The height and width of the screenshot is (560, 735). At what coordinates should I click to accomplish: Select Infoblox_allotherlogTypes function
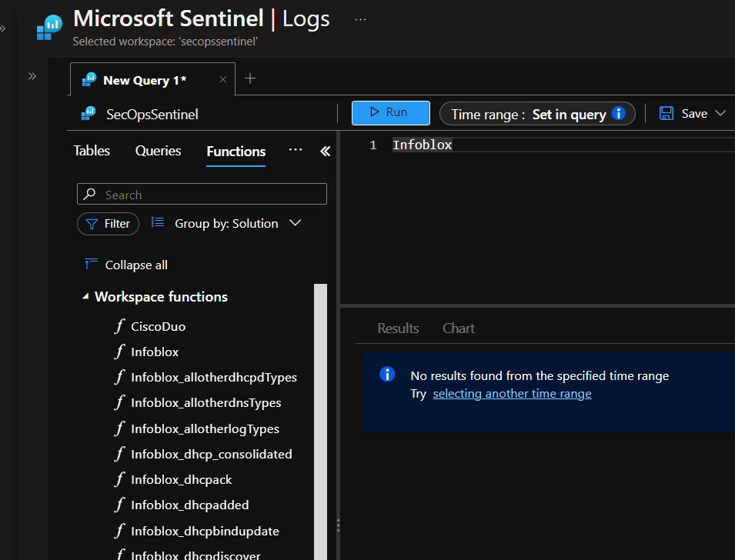(x=205, y=428)
